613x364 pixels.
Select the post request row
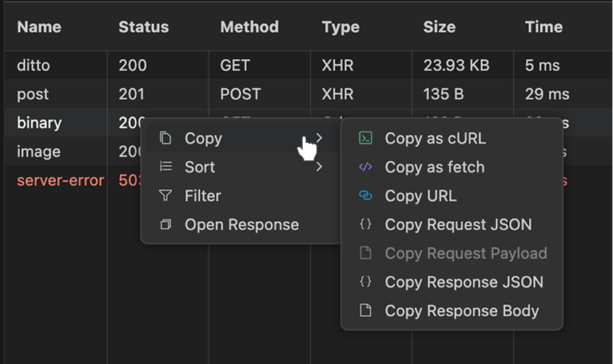pyautogui.click(x=33, y=94)
